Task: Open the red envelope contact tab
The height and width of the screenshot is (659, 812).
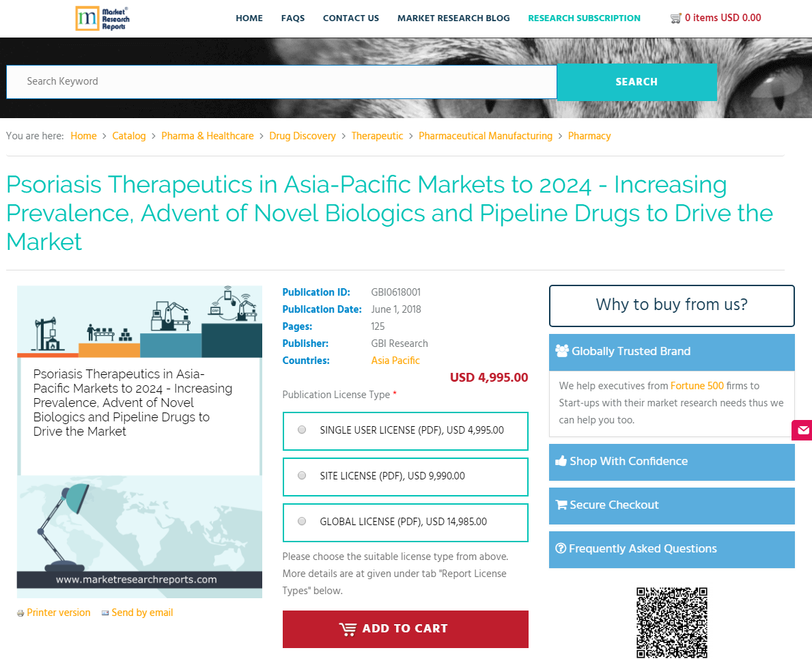Action: pyautogui.click(x=803, y=430)
